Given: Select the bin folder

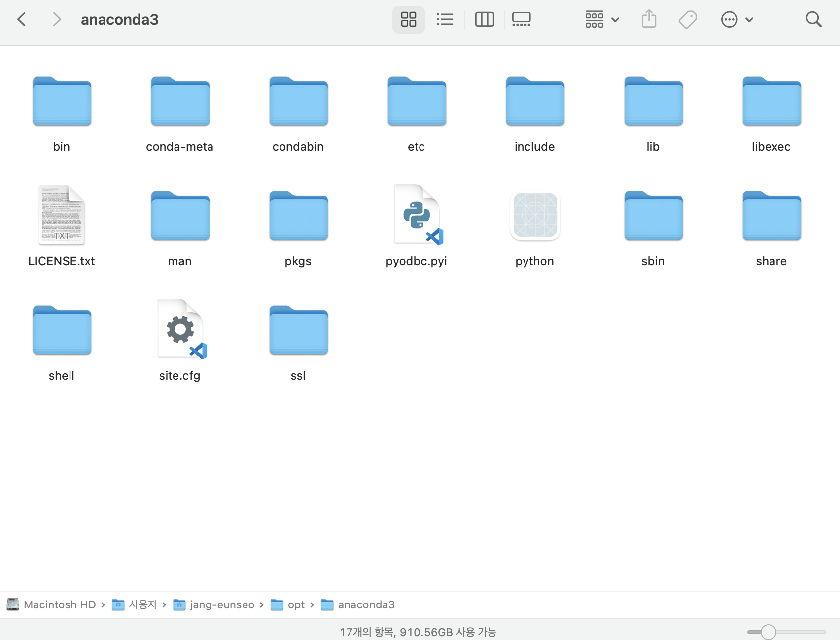Looking at the screenshot, I should pyautogui.click(x=62, y=102).
